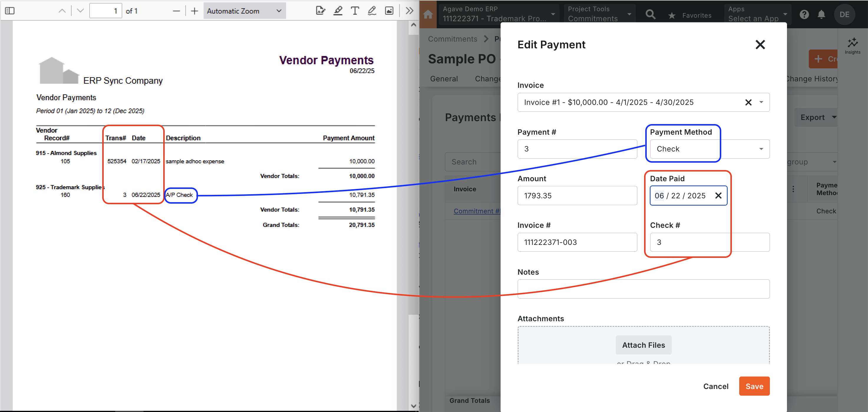Select the PDF add image tool

click(389, 11)
